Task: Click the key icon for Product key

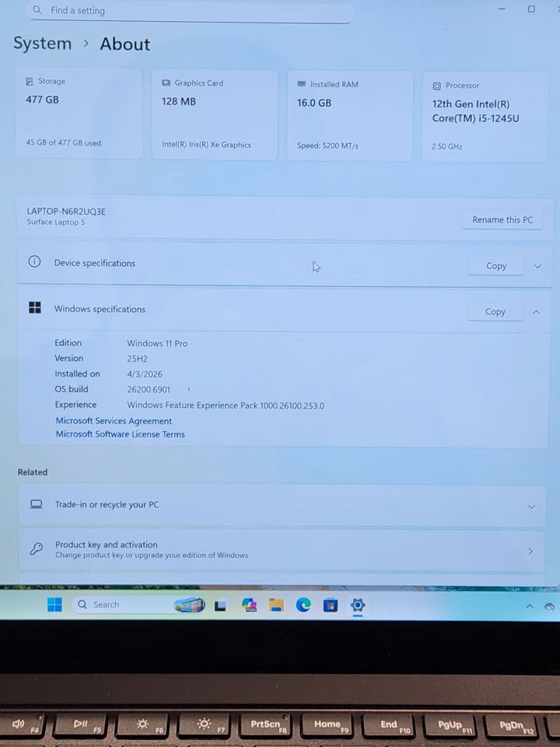Action: click(x=37, y=549)
